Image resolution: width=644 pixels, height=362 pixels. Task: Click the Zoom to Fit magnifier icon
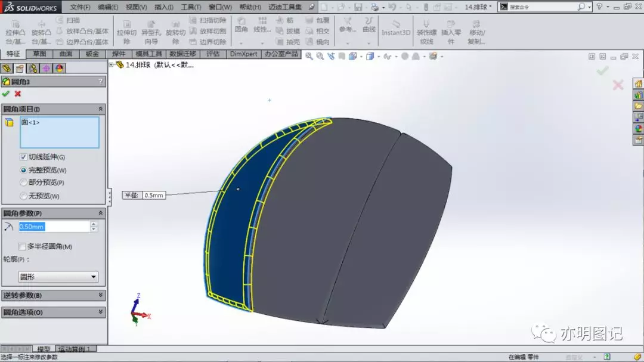[309, 56]
